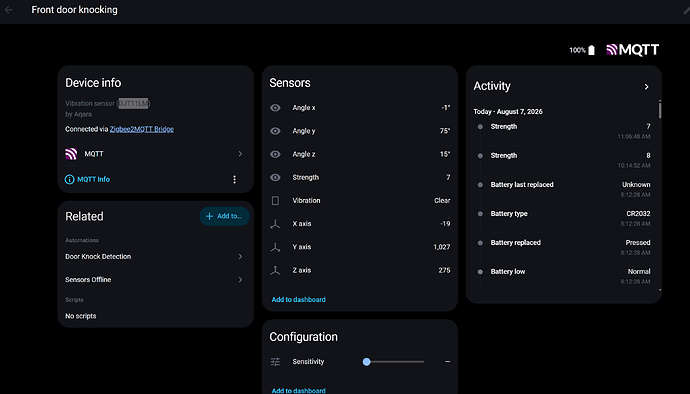Click the Front door knocking title
This screenshot has width=690, height=394.
point(74,10)
